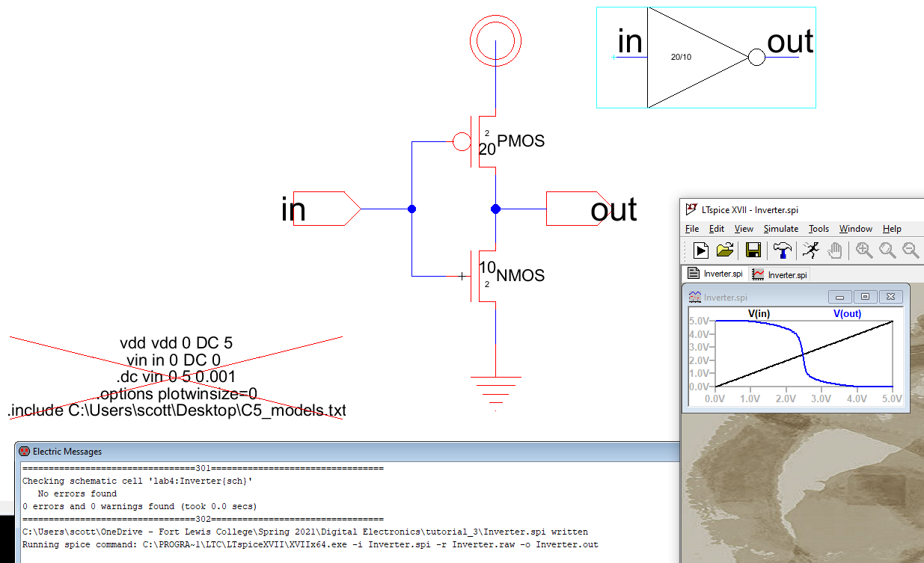Click the V(in) trace label in plot

759,314
